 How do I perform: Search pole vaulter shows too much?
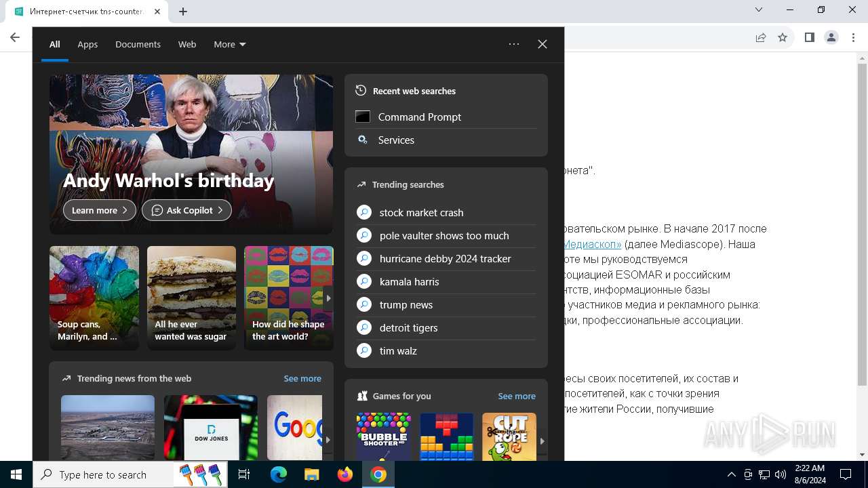[446, 236]
